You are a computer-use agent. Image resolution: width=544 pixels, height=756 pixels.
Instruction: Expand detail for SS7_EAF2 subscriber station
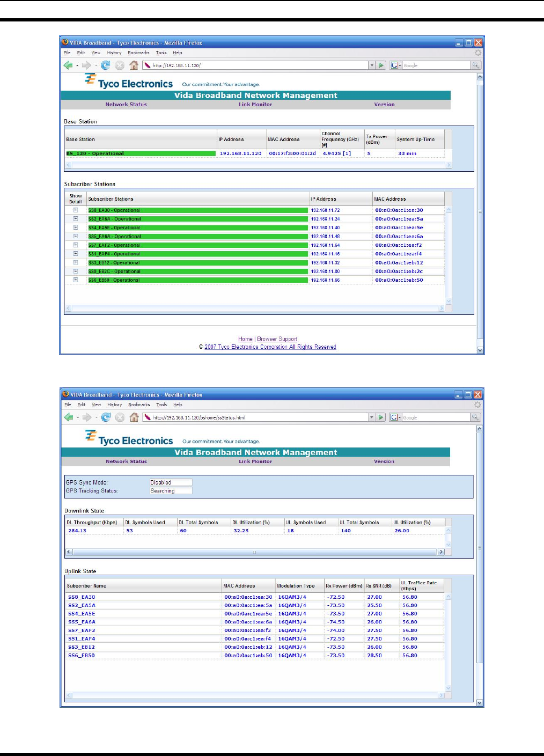pyautogui.click(x=76, y=245)
